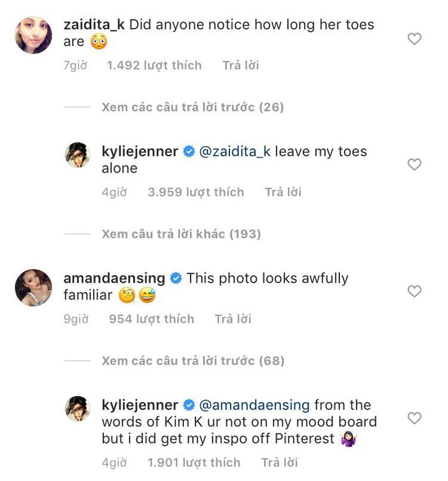The width and height of the screenshot is (448, 481).
Task: Reply to kyliejenner's toes reply
Action: (x=283, y=192)
